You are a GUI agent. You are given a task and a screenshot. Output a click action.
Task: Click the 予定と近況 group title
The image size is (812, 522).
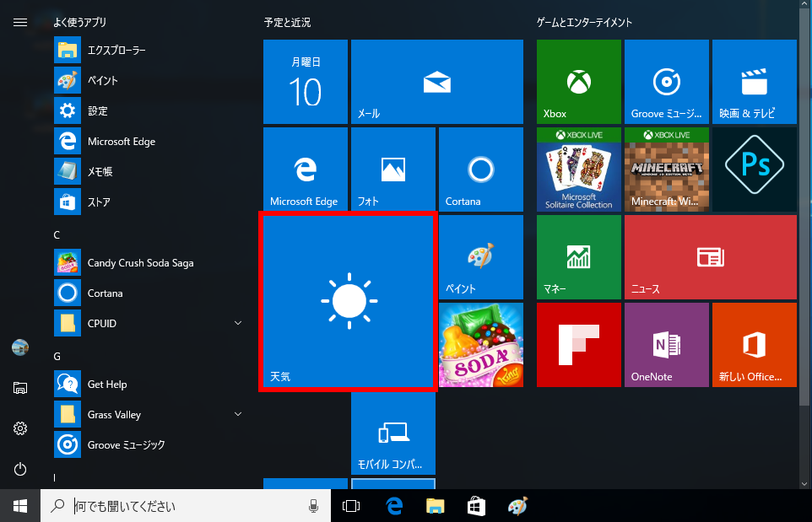coord(288,22)
